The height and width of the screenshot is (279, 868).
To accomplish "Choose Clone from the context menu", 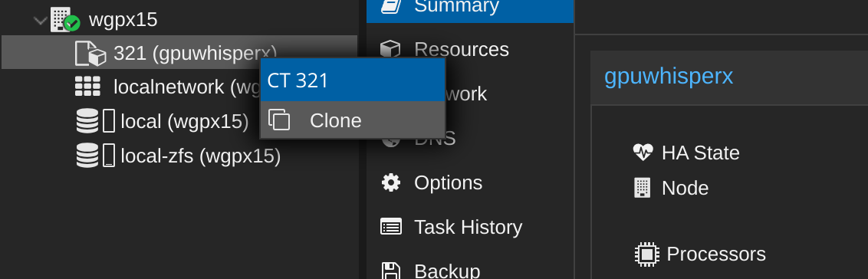I will click(x=353, y=120).
